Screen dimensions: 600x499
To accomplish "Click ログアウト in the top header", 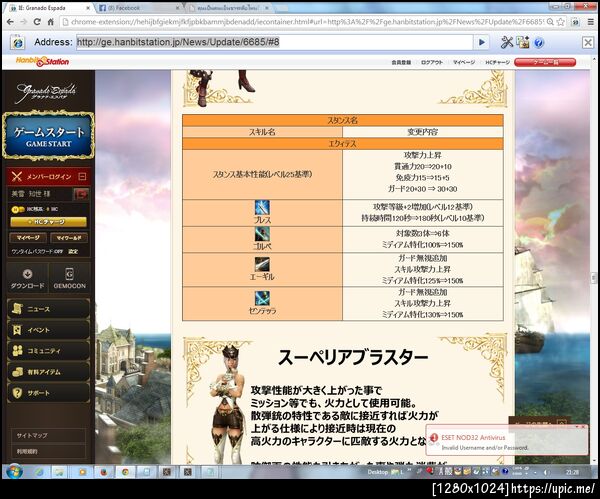I will (x=432, y=62).
